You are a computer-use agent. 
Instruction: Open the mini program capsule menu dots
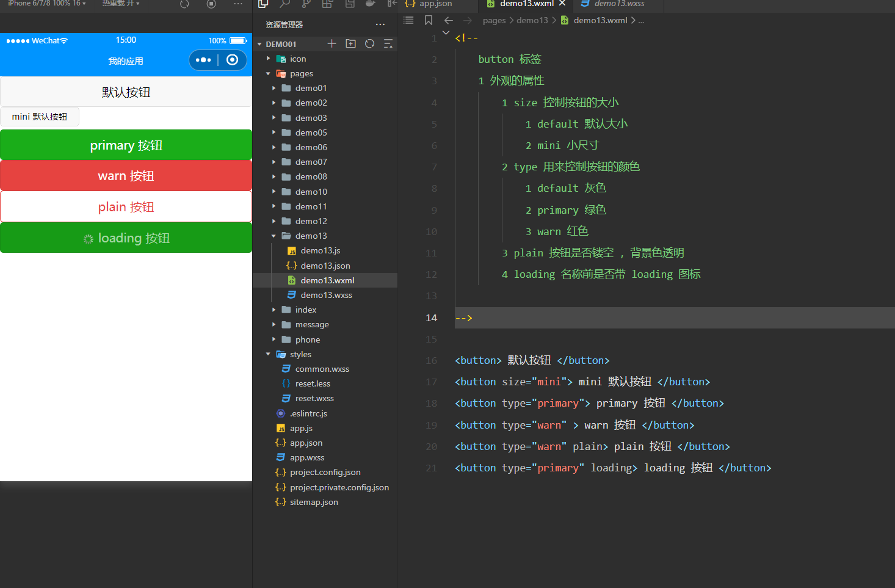pos(203,60)
